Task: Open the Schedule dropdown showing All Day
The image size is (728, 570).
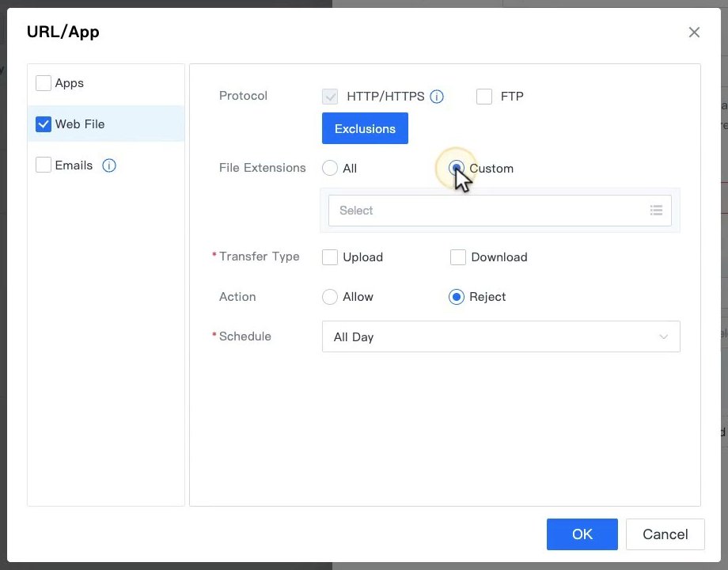Action: tap(501, 336)
